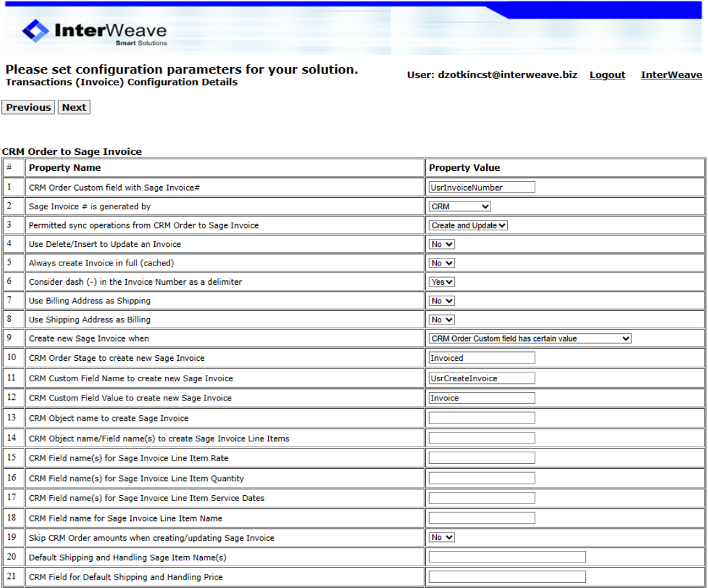This screenshot has width=708, height=588.
Task: Select the 'Property Value' column header
Action: pyautogui.click(x=464, y=168)
